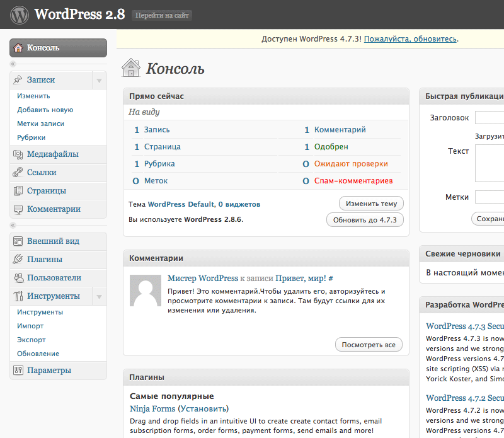Open Метки записи submenu item
504x438 pixels.
tap(40, 124)
